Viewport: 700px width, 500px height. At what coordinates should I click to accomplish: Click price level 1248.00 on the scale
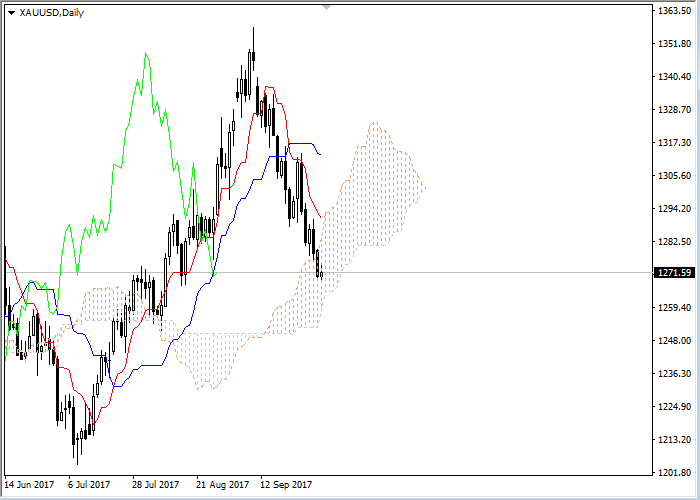(x=675, y=341)
